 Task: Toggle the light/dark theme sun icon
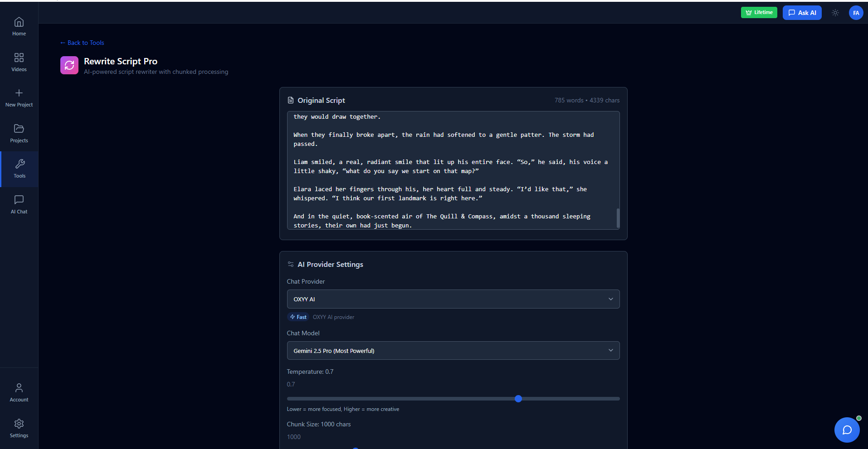[x=835, y=13]
